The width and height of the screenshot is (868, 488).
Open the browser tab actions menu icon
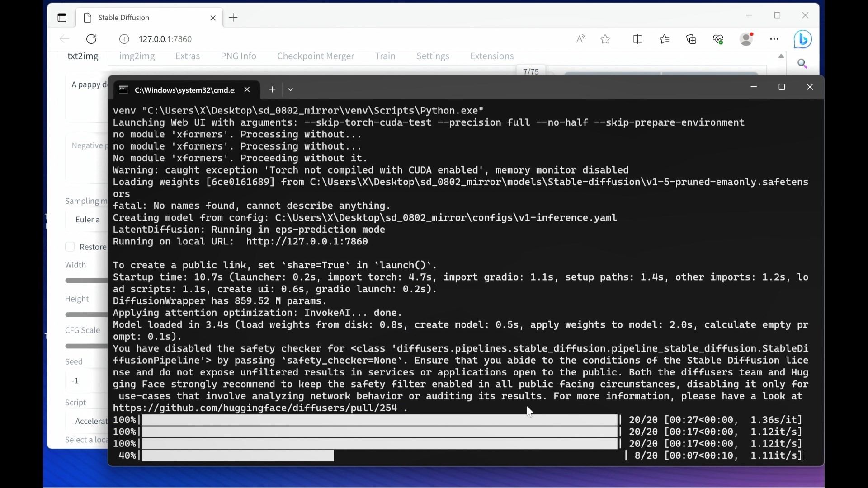click(x=62, y=18)
